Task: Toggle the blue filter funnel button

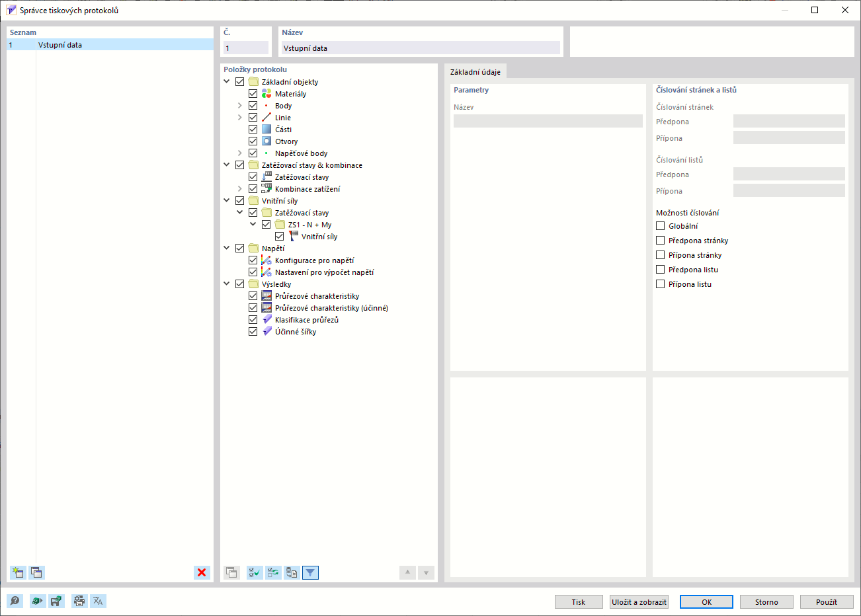Action: [x=310, y=572]
